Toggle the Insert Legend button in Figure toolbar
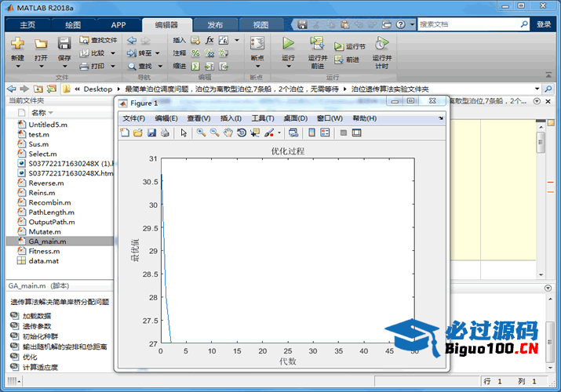This screenshot has width=561, height=392. pyautogui.click(x=325, y=133)
